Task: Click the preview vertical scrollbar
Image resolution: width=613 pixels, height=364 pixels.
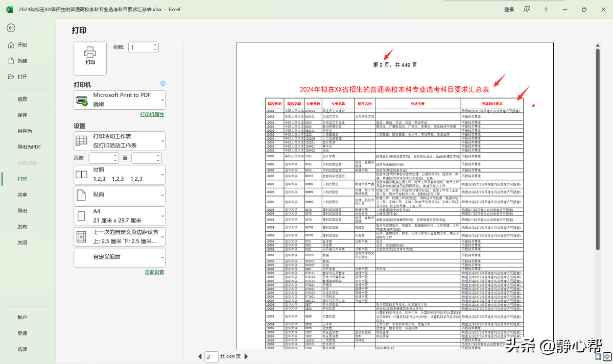Action: pos(598,148)
